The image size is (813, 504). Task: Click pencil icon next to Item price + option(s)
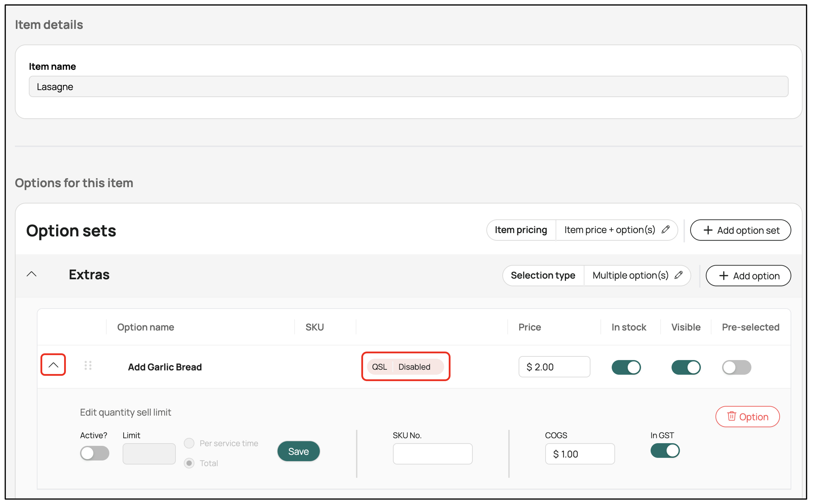pos(666,230)
